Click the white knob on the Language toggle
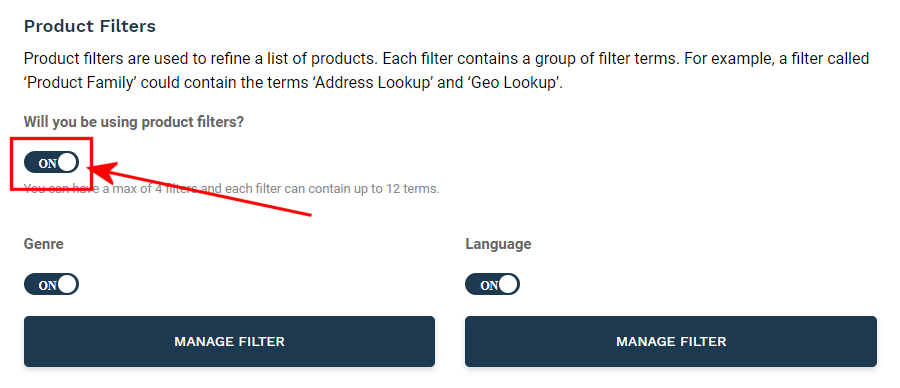900x388 pixels. coord(509,285)
